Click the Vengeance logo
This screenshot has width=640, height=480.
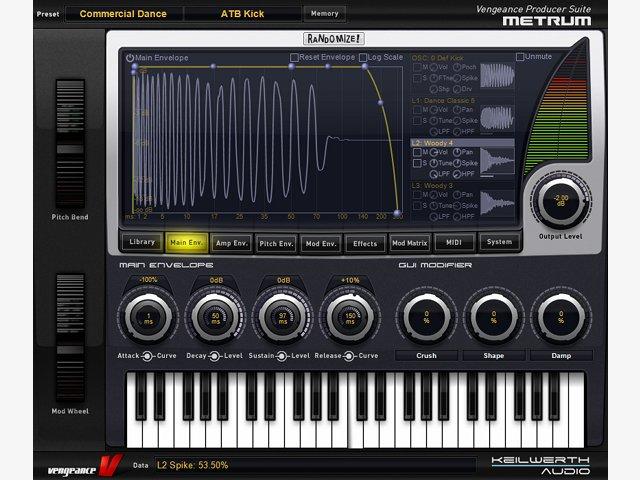[x=84, y=466]
